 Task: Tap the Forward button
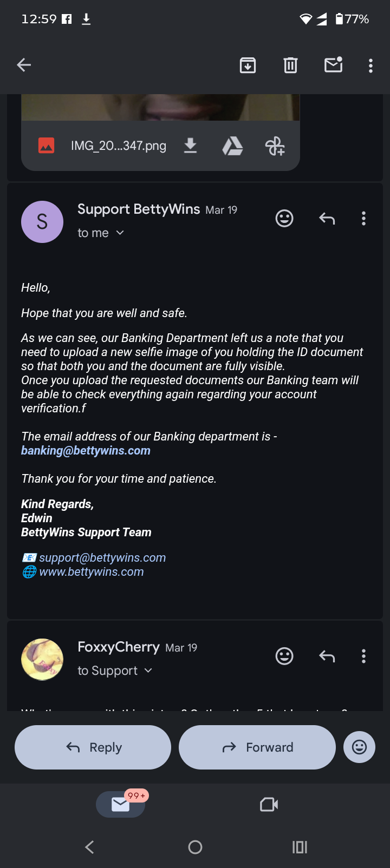257,747
